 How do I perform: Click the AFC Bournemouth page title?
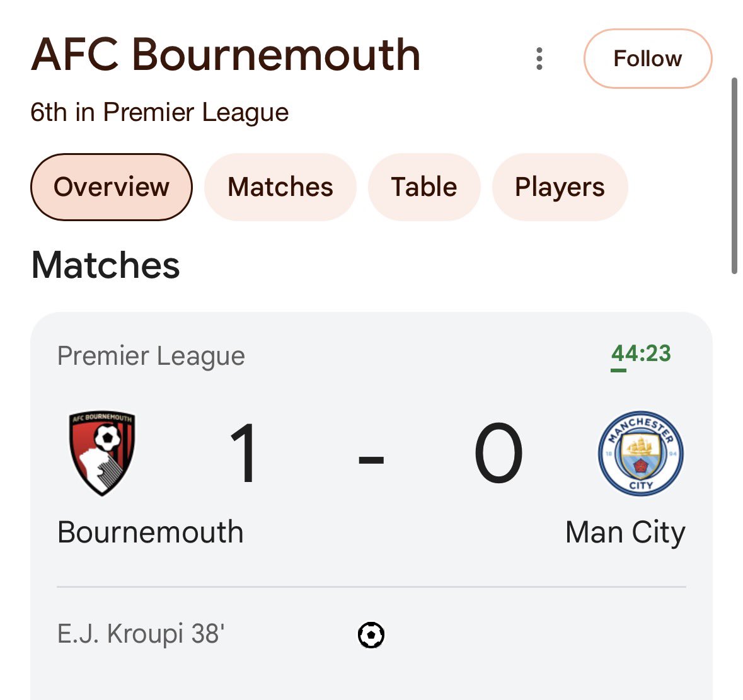pyautogui.click(x=226, y=55)
